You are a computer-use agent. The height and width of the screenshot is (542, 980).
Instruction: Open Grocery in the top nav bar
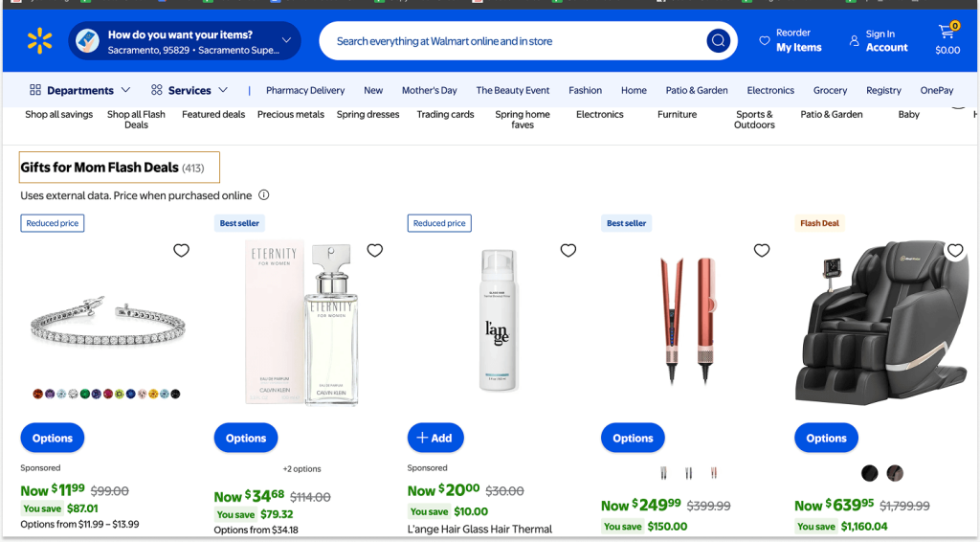[830, 90]
